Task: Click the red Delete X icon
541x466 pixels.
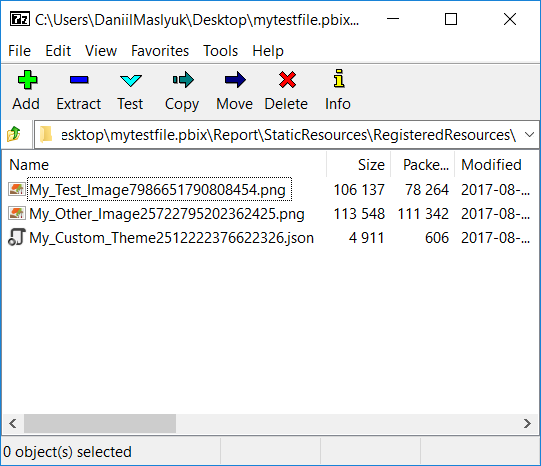Action: pos(287,80)
